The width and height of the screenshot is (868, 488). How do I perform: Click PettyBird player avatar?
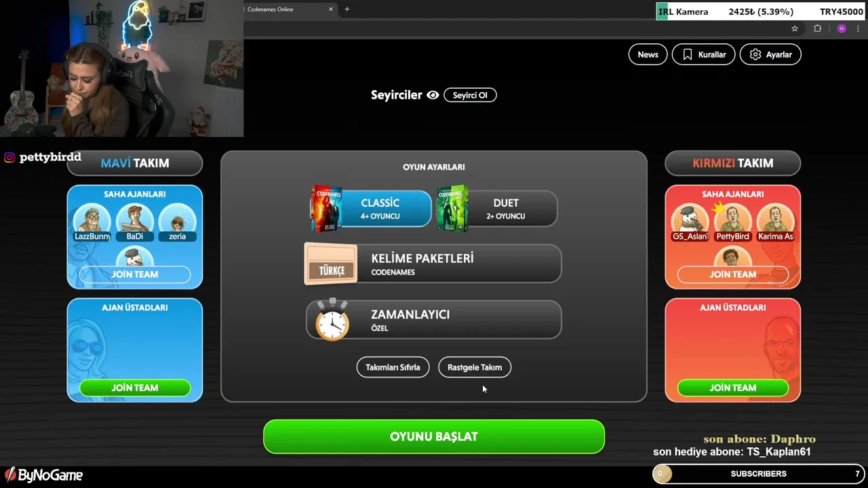733,222
